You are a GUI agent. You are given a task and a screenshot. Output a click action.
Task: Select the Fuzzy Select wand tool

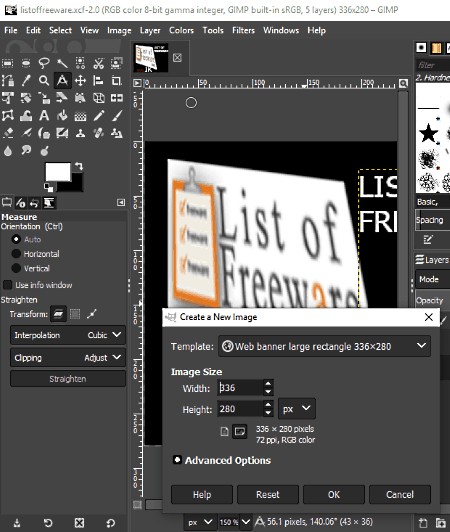tap(62, 63)
